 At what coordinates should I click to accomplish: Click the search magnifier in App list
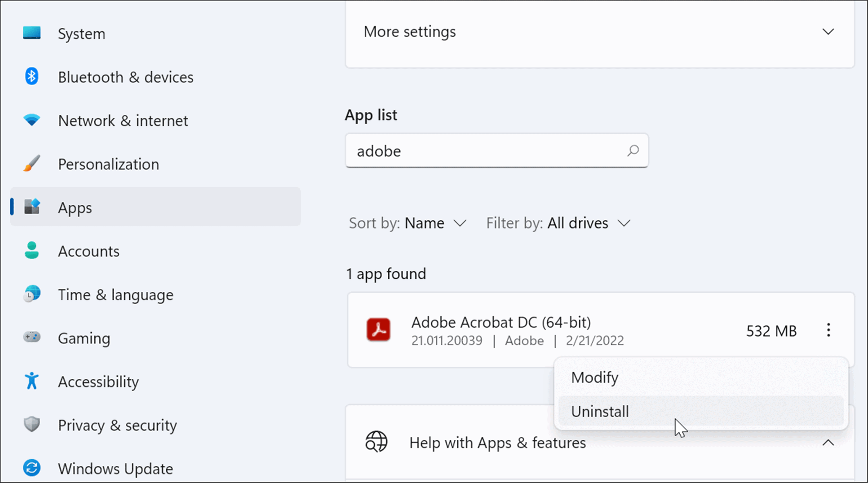click(633, 150)
